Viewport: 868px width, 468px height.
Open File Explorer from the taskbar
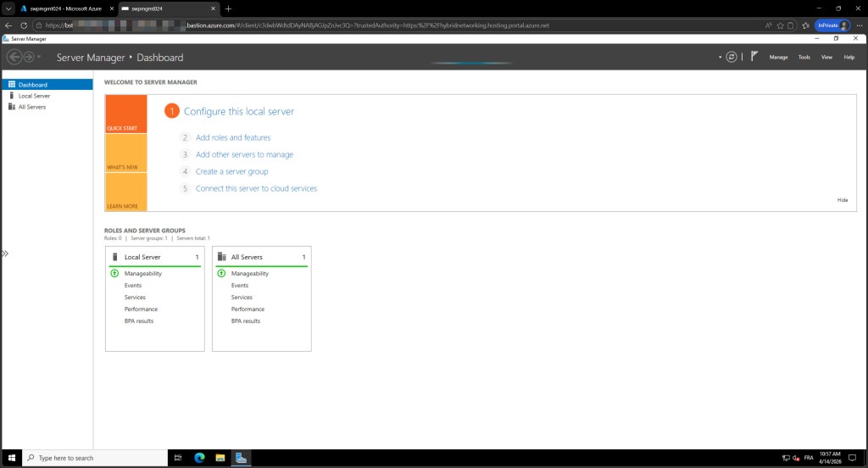(x=220, y=458)
